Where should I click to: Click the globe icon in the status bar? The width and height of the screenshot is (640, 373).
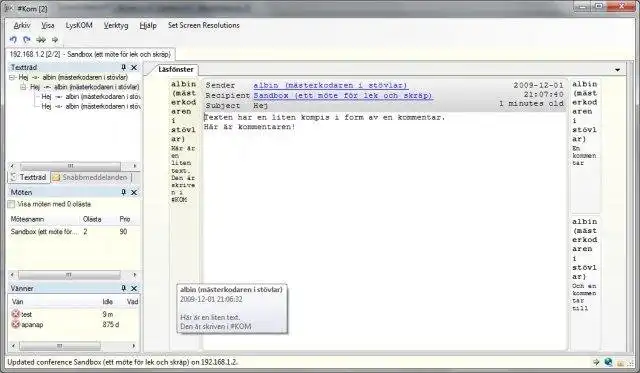coord(608,362)
